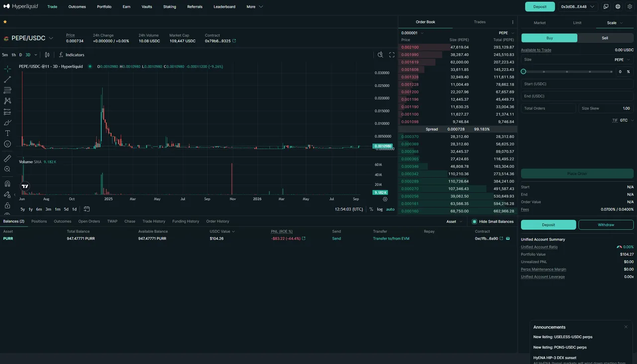The width and height of the screenshot is (637, 364).
Task: Open the 0.000001 price grouping dropdown
Action: 413,33
